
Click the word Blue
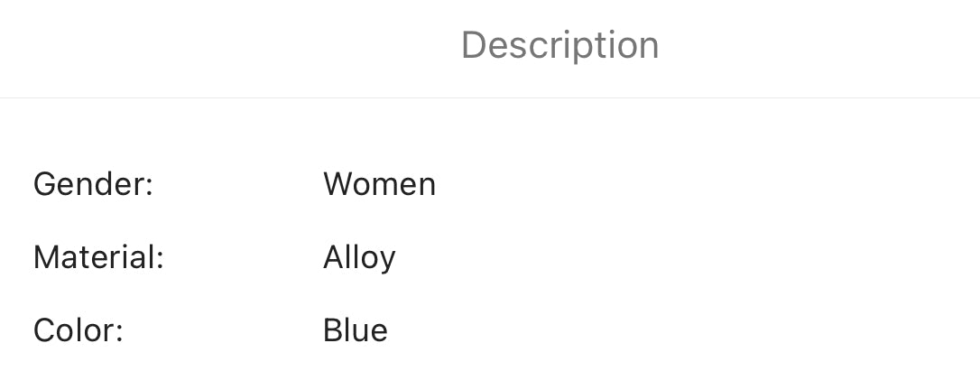[355, 330]
